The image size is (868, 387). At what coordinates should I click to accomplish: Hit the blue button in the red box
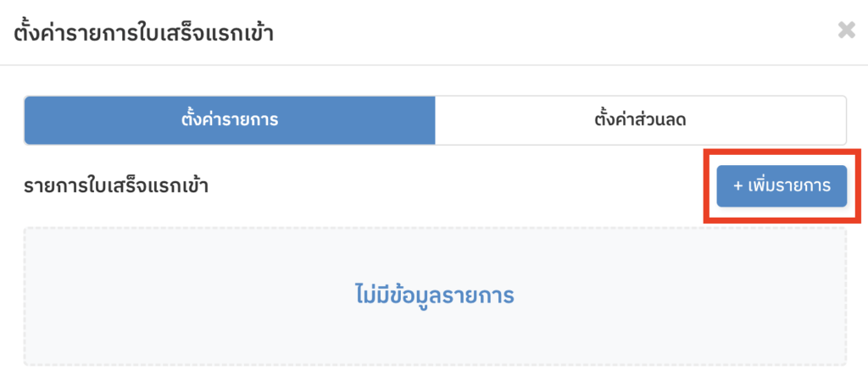click(x=782, y=185)
